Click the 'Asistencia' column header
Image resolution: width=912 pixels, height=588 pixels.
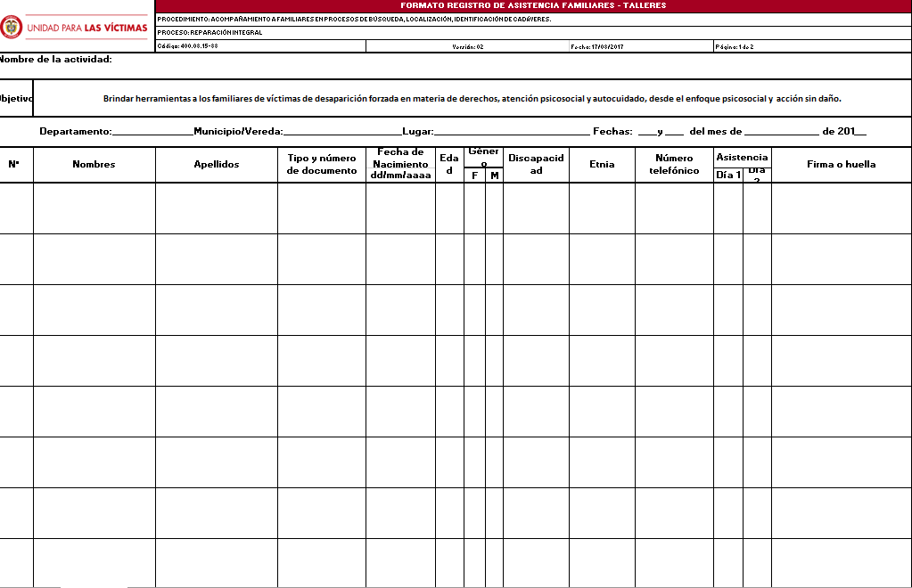[742, 158]
